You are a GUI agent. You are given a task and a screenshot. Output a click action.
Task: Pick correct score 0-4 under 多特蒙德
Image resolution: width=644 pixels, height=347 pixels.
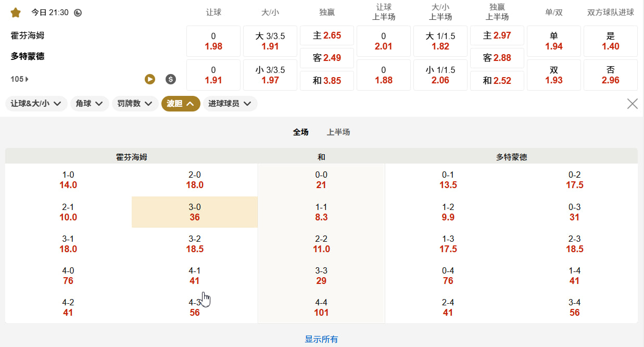click(448, 276)
